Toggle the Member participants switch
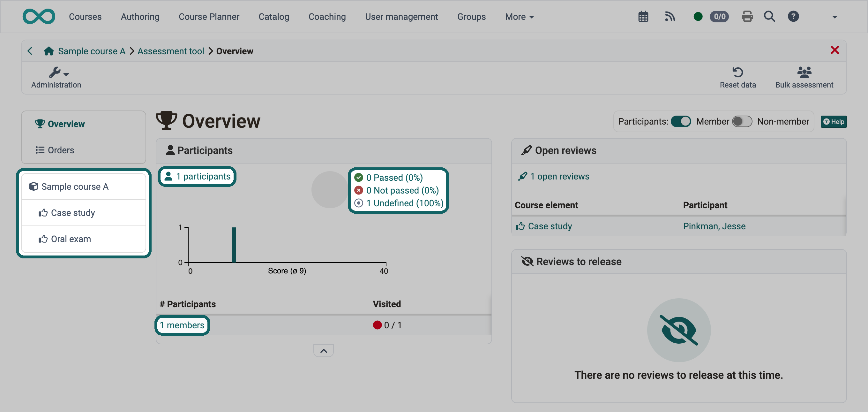Viewport: 868px width, 412px height. (x=681, y=121)
